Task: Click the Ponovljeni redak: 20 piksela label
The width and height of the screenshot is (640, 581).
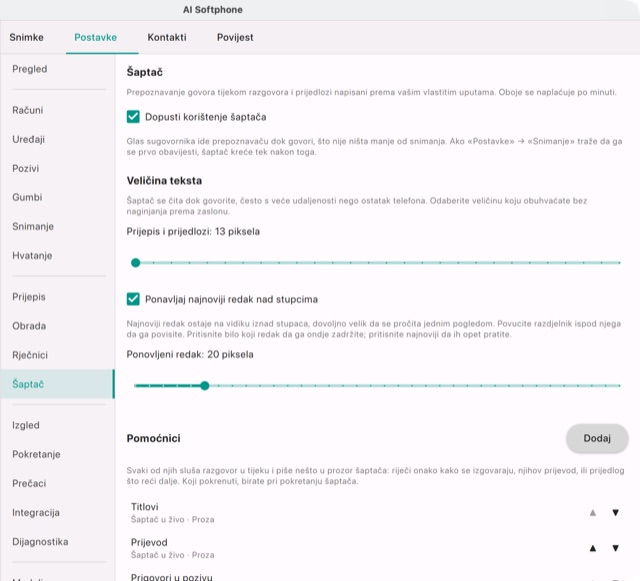Action: pos(190,354)
